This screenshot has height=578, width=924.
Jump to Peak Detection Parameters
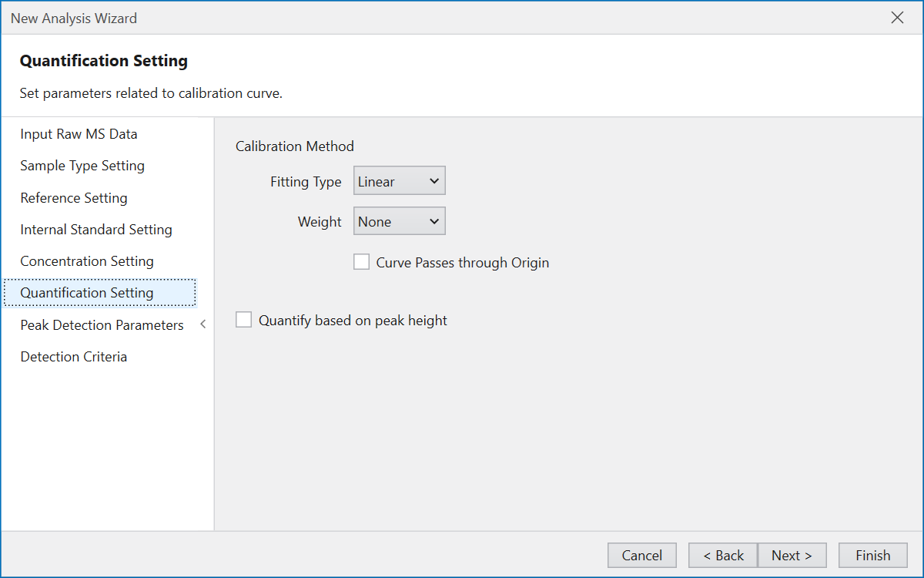coord(102,324)
